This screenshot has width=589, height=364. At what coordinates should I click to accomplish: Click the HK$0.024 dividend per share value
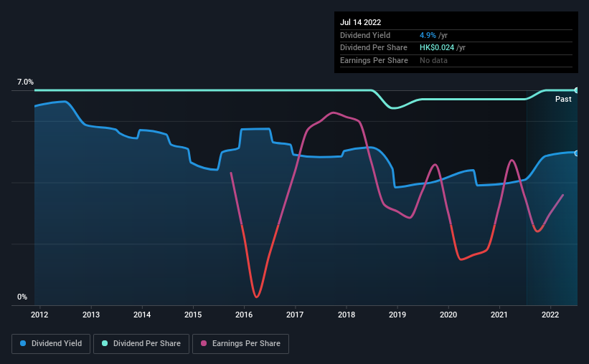click(437, 48)
